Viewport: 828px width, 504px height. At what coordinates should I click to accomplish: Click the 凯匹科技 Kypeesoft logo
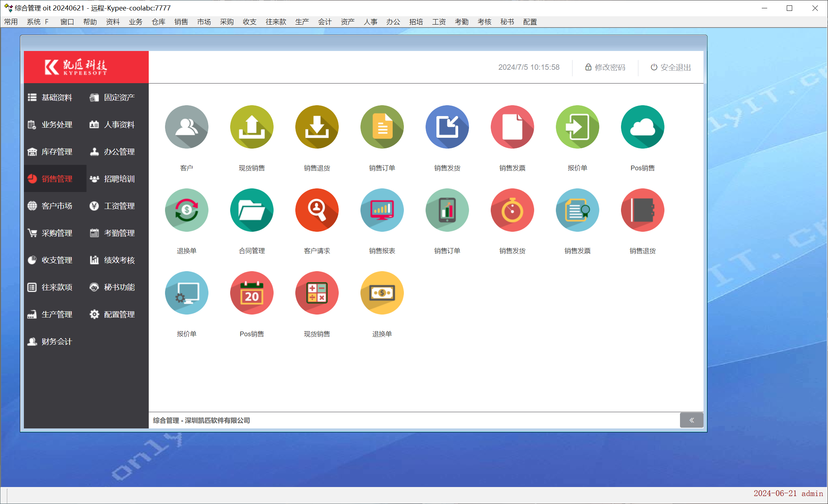tap(76, 67)
